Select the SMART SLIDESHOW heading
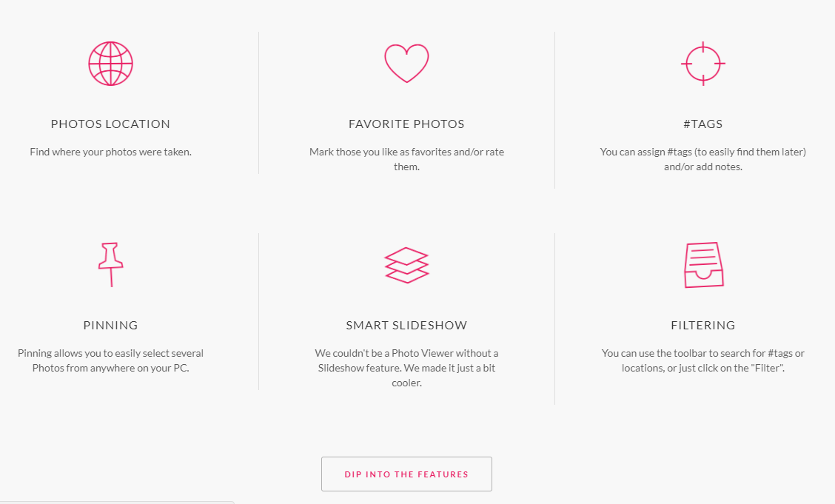The height and width of the screenshot is (504, 835). tap(406, 325)
